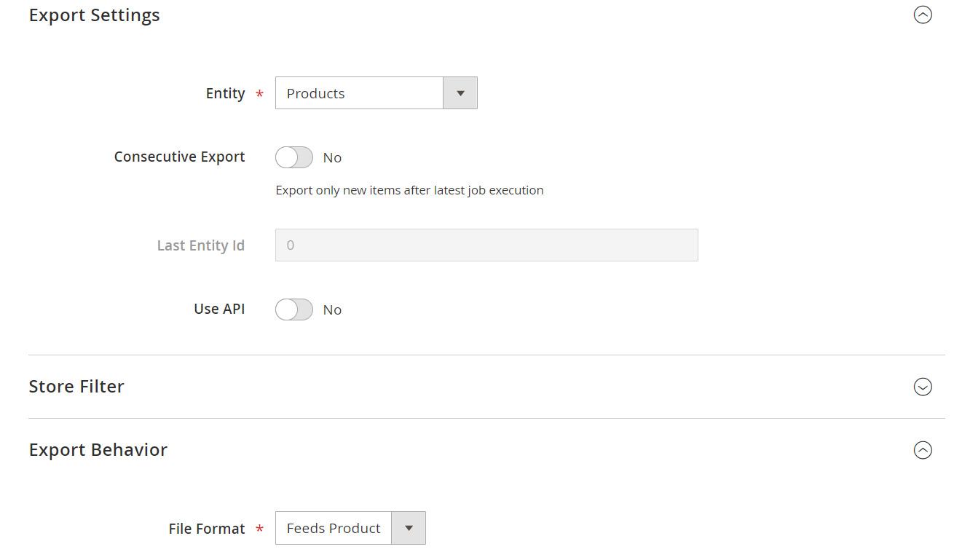This screenshot has width=954, height=560.
Task: Click the File Format field label
Action: 207,529
